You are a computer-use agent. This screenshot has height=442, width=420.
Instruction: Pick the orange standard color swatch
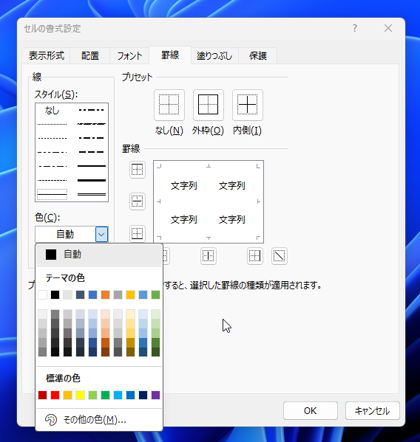click(x=68, y=395)
